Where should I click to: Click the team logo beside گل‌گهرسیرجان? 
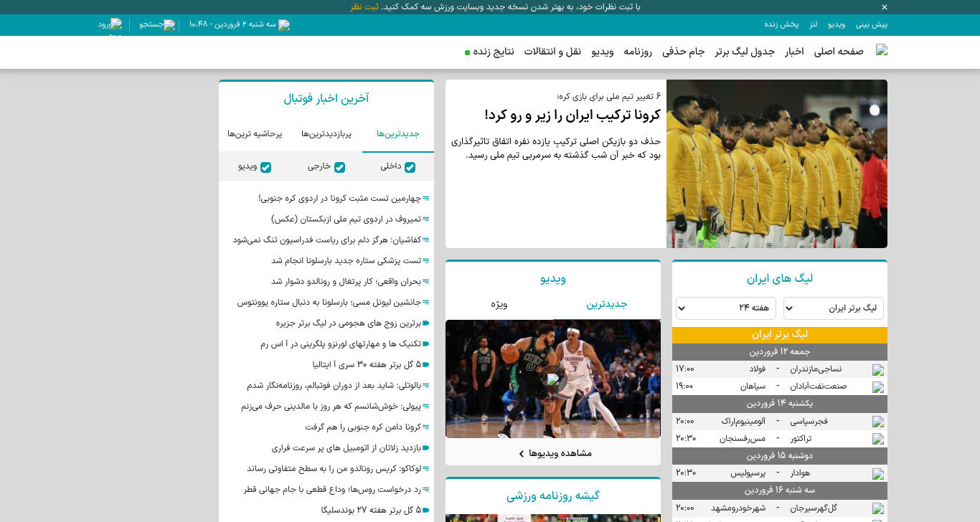[x=878, y=508]
